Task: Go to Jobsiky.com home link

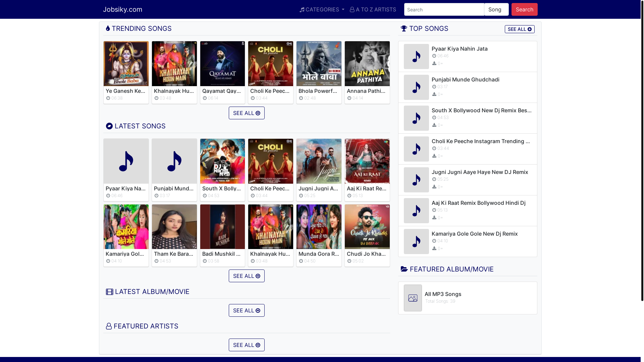Action: pyautogui.click(x=122, y=9)
